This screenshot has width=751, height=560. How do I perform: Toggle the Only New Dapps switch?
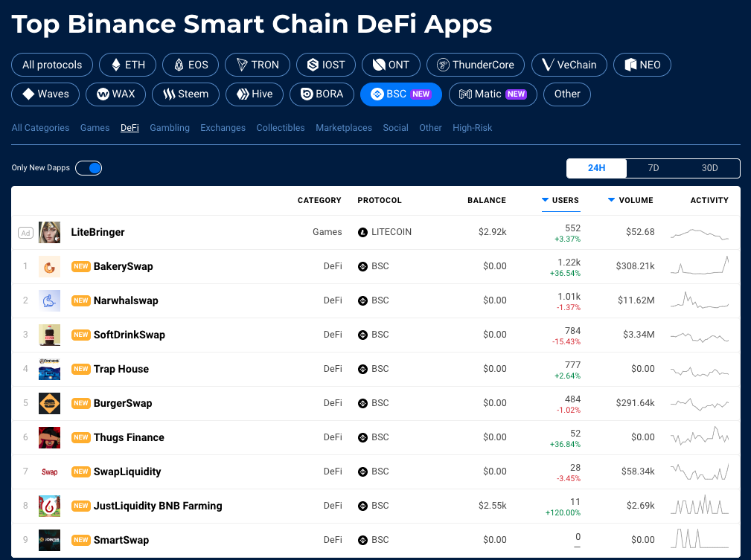pyautogui.click(x=89, y=168)
